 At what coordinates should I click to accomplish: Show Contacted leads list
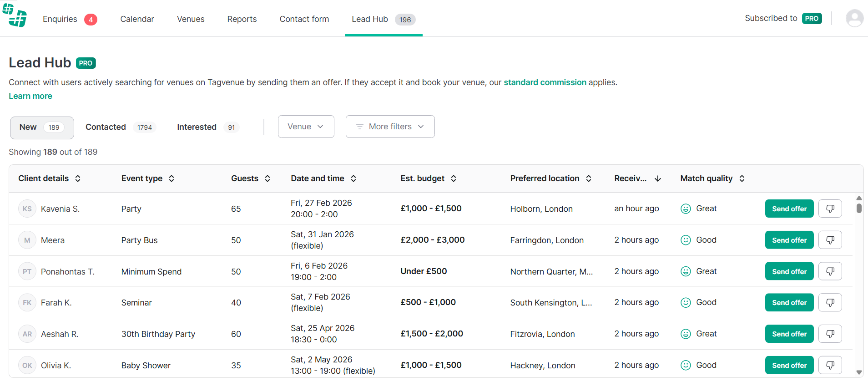(121, 127)
